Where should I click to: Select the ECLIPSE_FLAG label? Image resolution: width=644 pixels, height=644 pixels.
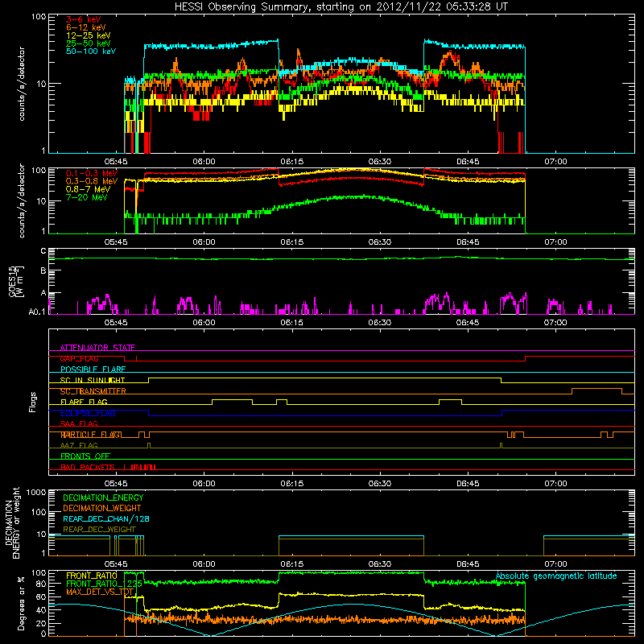pyautogui.click(x=88, y=413)
